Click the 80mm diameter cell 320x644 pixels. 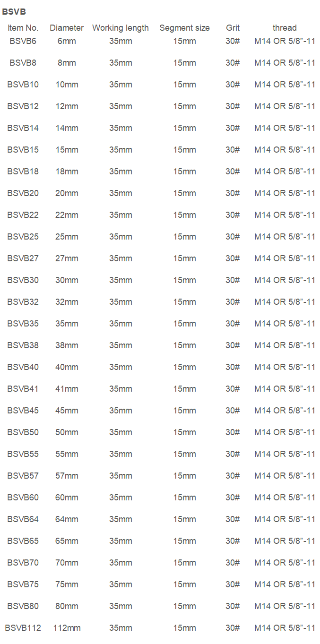(x=67, y=606)
